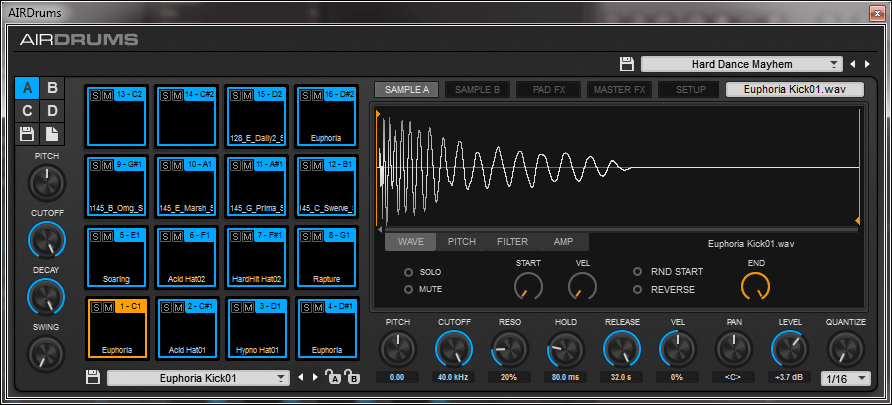Switch to pad bank B

[52, 88]
